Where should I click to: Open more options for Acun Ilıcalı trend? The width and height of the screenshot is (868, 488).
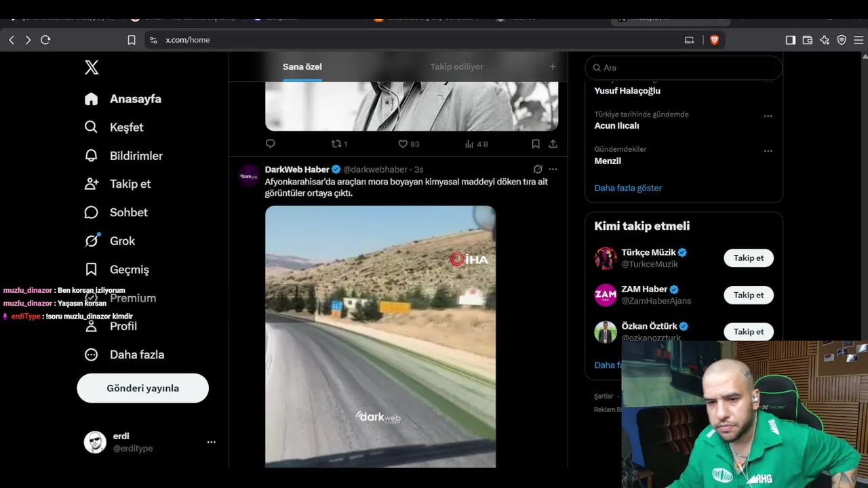click(768, 116)
